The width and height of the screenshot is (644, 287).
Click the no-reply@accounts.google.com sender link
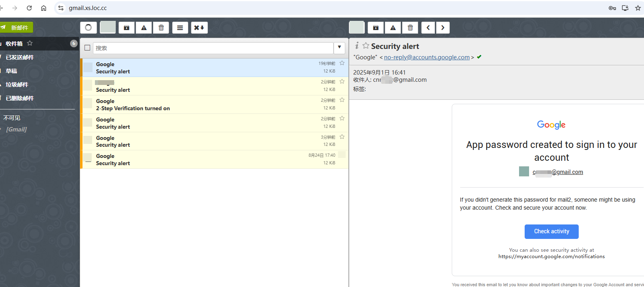pos(427,57)
